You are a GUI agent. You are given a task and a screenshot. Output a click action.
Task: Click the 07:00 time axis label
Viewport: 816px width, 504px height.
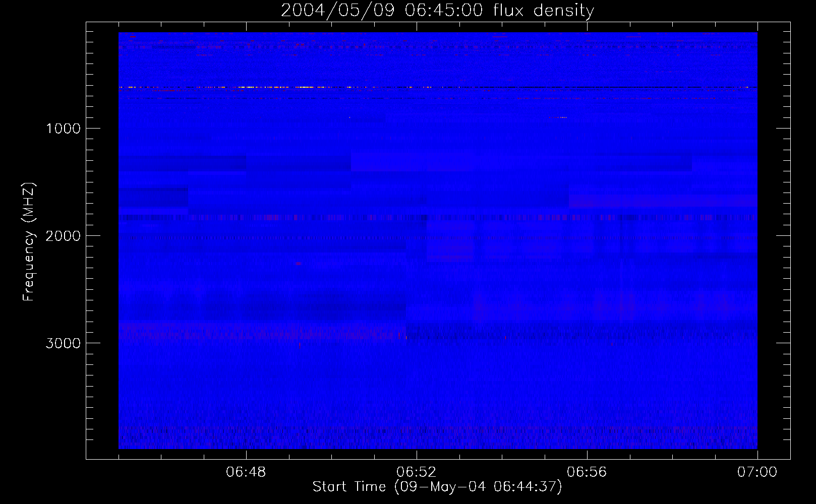pos(757,472)
